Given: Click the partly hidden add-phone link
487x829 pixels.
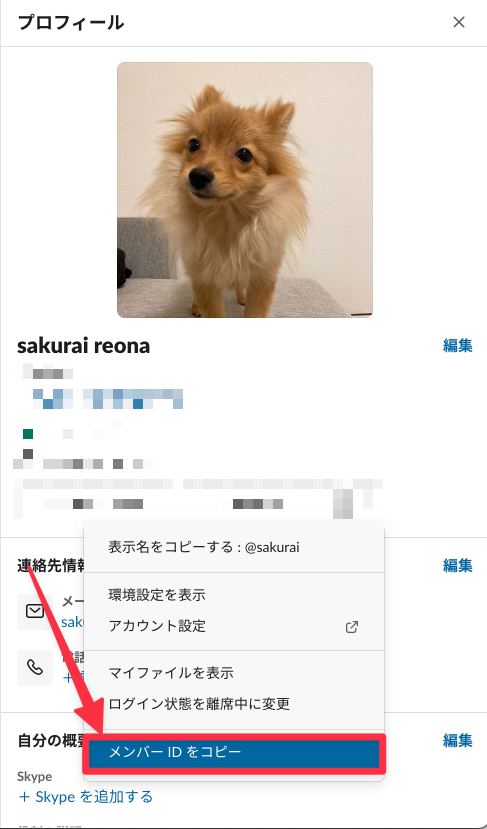Looking at the screenshot, I should tap(73, 677).
